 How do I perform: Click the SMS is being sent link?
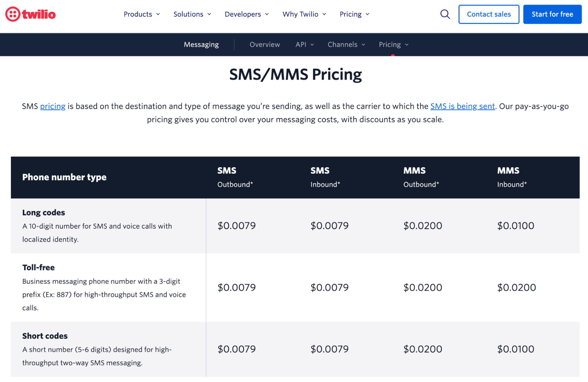[x=462, y=106]
